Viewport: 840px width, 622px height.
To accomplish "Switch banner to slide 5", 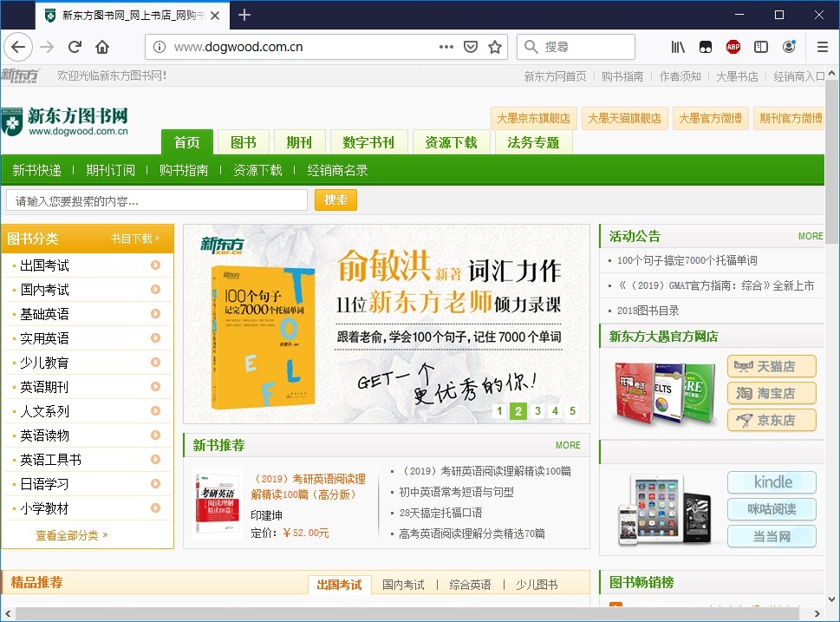I will 572,411.
